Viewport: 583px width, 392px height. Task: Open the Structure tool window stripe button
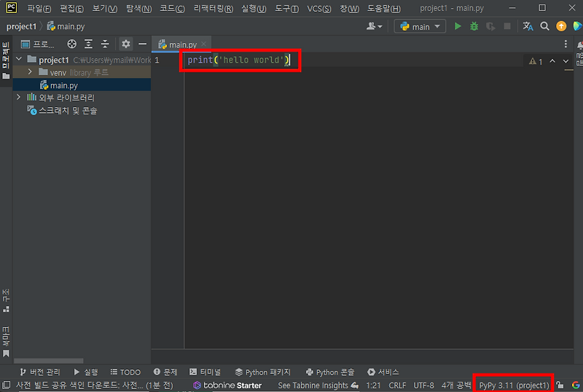(6, 300)
